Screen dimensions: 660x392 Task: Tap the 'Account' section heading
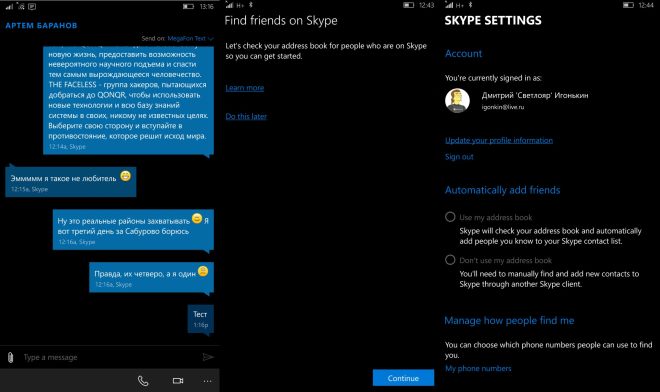(x=463, y=54)
